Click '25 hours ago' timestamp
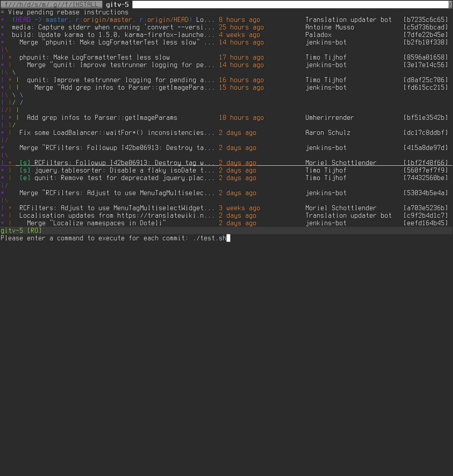The height and width of the screenshot is (476, 453). (241, 27)
